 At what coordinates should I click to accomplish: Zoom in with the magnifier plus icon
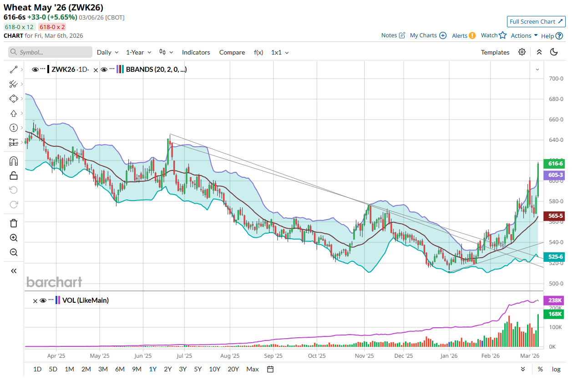point(13,238)
